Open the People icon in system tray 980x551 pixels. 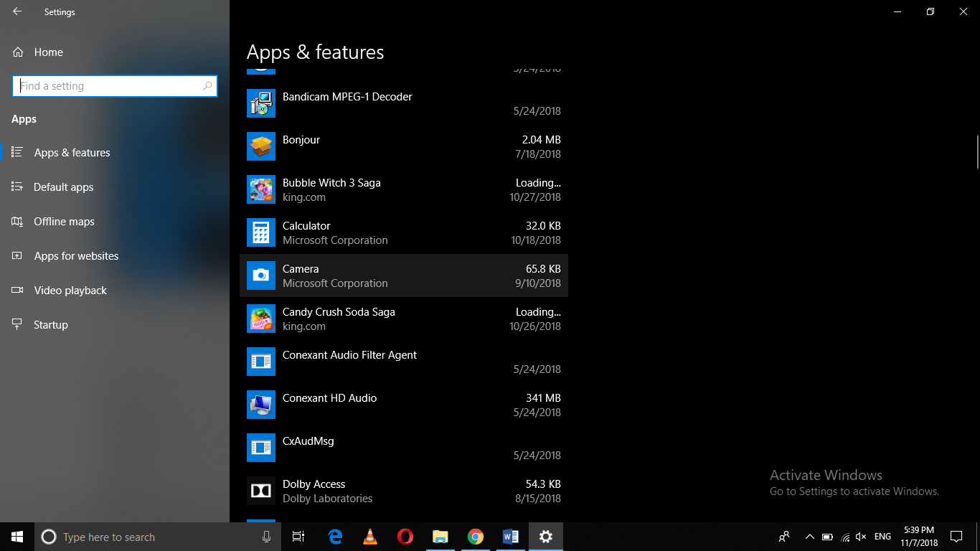click(x=784, y=537)
